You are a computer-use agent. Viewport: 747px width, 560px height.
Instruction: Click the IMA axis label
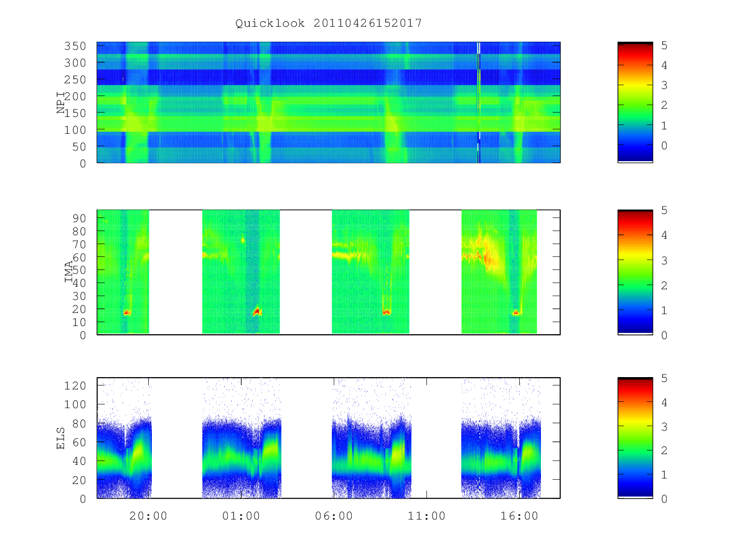69,272
